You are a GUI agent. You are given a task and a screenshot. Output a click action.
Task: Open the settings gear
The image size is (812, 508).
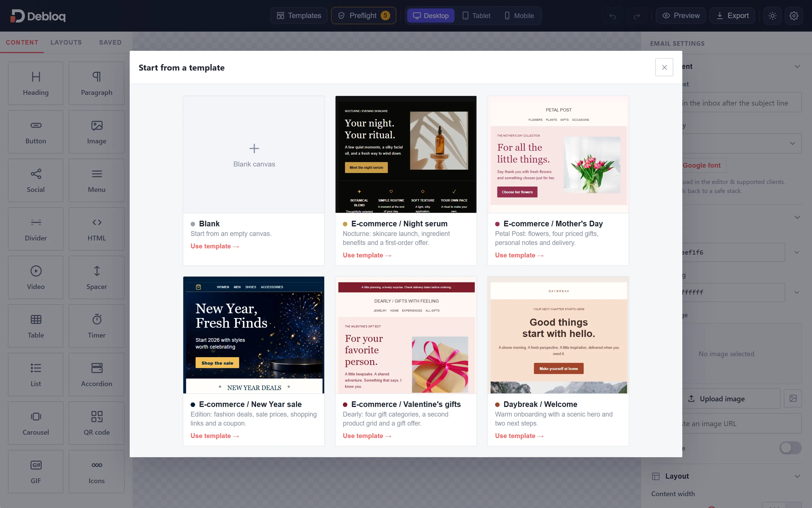[794, 16]
